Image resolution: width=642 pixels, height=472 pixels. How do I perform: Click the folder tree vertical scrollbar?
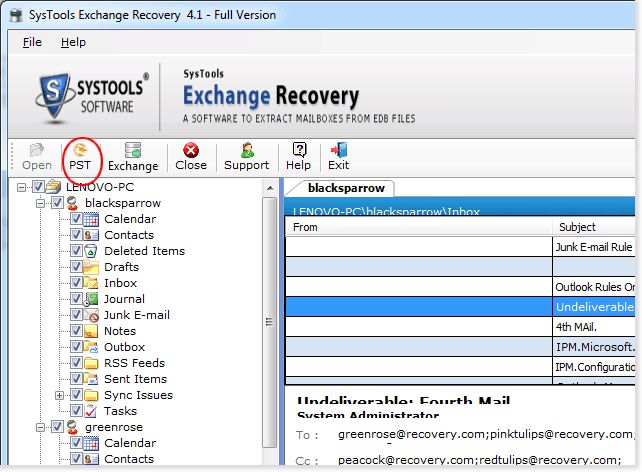click(x=270, y=320)
